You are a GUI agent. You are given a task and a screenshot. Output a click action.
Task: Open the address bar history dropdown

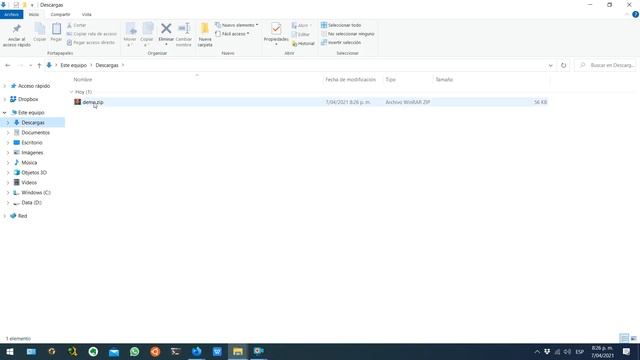(x=550, y=65)
